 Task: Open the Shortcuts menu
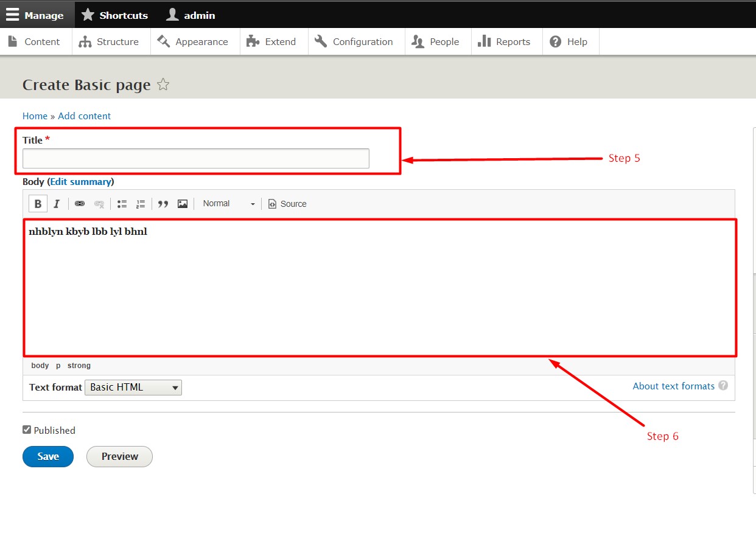click(114, 15)
